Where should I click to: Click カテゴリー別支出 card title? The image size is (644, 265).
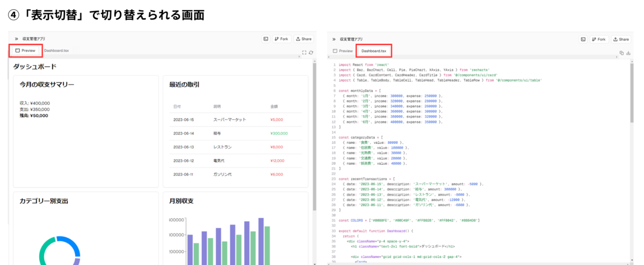coord(44,201)
